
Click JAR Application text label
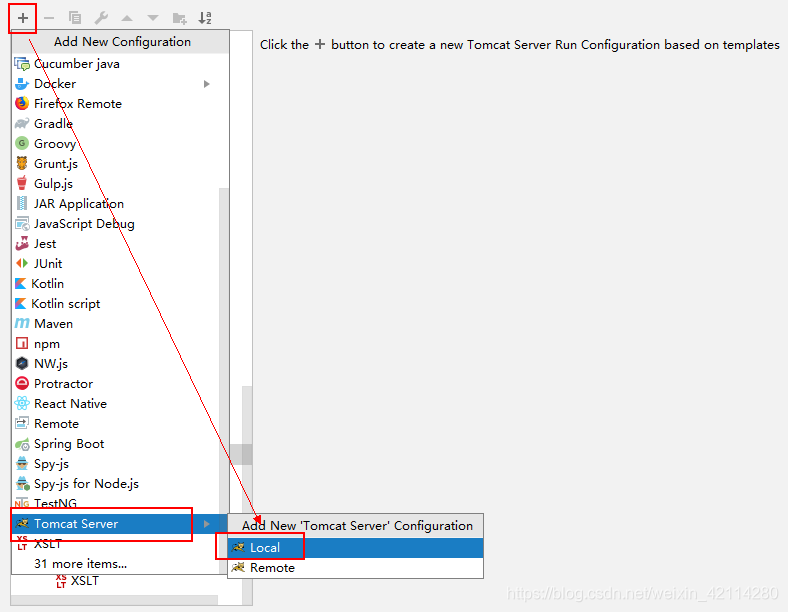(x=79, y=204)
